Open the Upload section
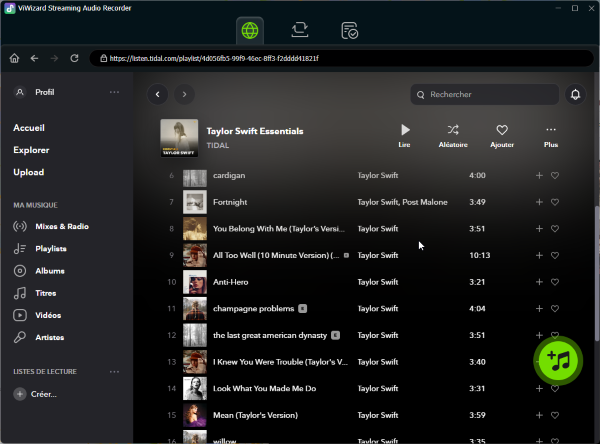This screenshot has height=444, width=600. [x=29, y=172]
